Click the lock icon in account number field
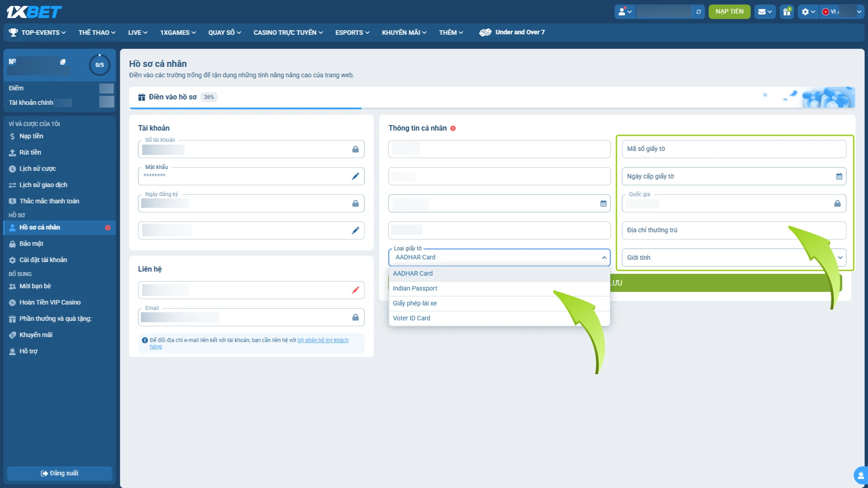 point(355,149)
